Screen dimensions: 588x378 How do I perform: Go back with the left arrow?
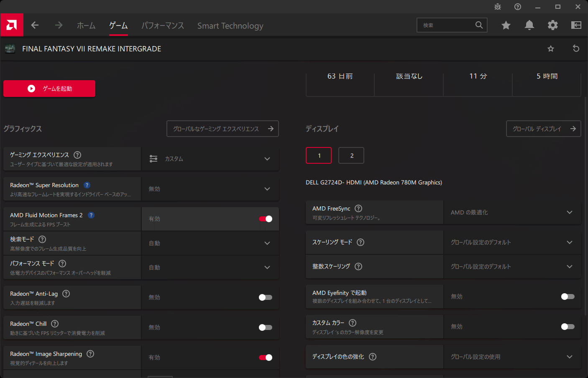[x=35, y=25]
